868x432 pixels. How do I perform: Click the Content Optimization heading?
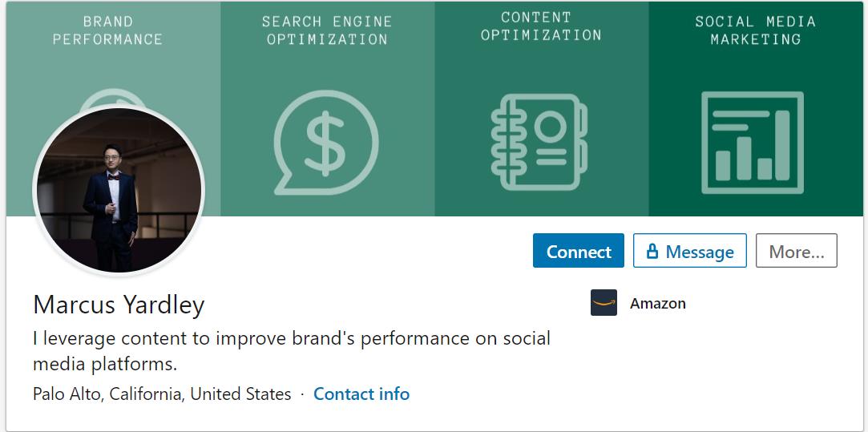(541, 26)
